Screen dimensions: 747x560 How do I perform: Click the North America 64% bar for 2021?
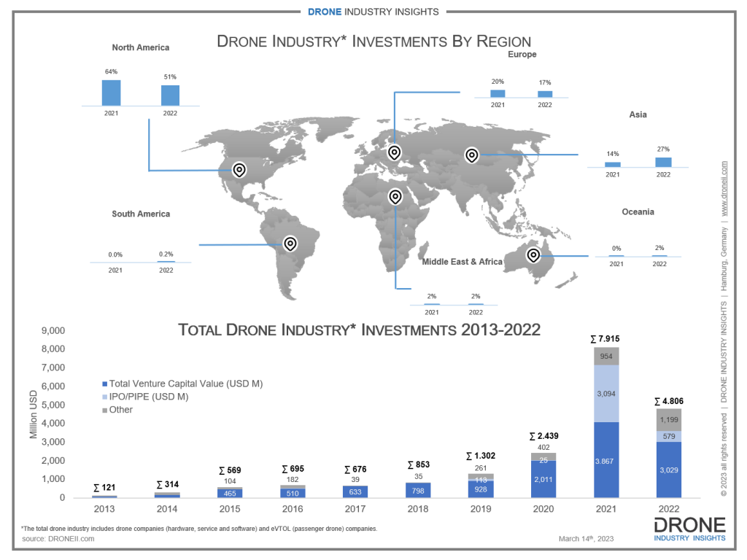click(x=111, y=91)
